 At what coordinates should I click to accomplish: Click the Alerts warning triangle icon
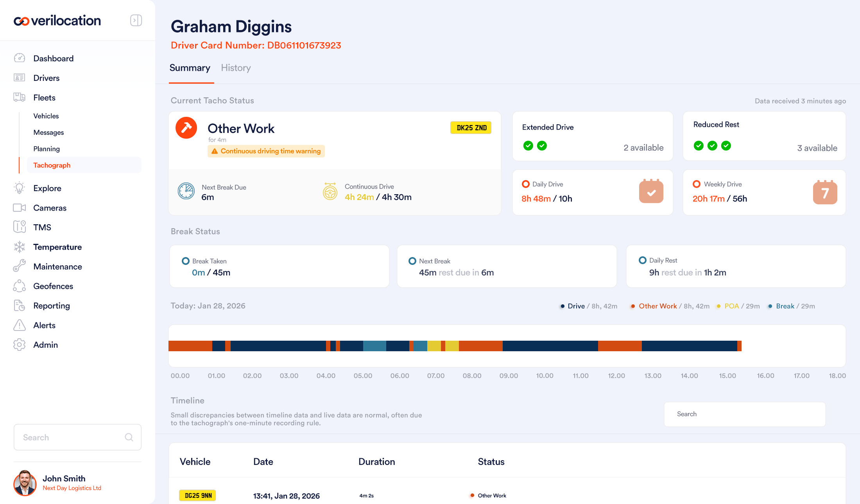(19, 325)
